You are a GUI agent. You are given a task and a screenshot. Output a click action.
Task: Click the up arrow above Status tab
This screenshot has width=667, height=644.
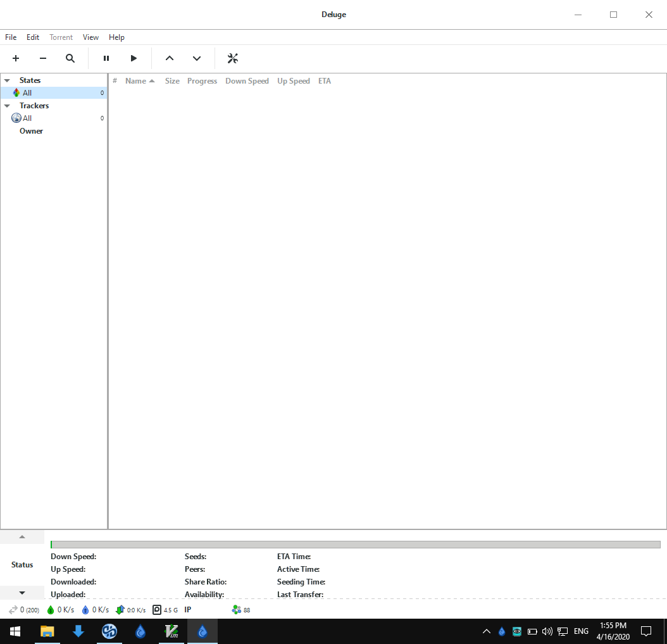pos(22,537)
